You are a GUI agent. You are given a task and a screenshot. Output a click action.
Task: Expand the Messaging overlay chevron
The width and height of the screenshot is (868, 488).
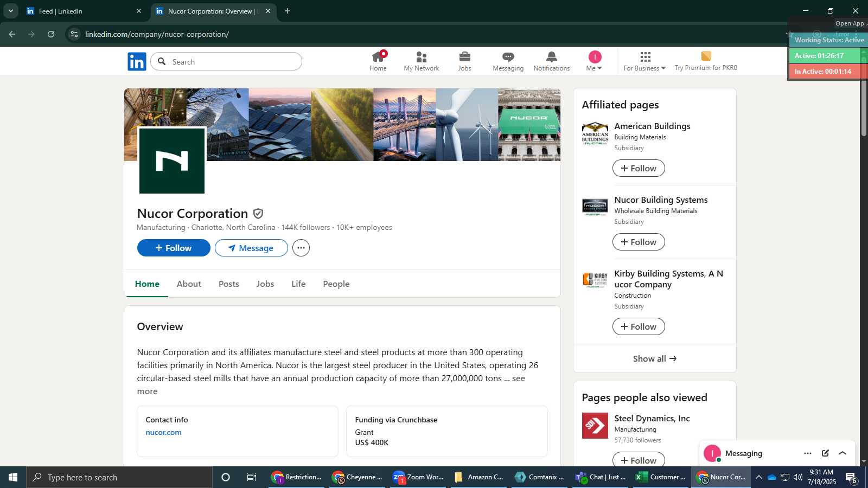843,453
